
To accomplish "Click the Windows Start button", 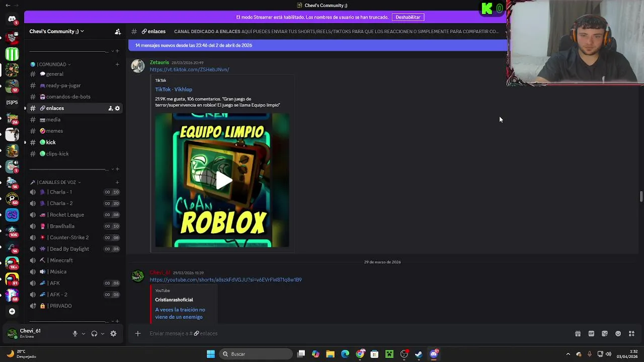I will pos(211,354).
